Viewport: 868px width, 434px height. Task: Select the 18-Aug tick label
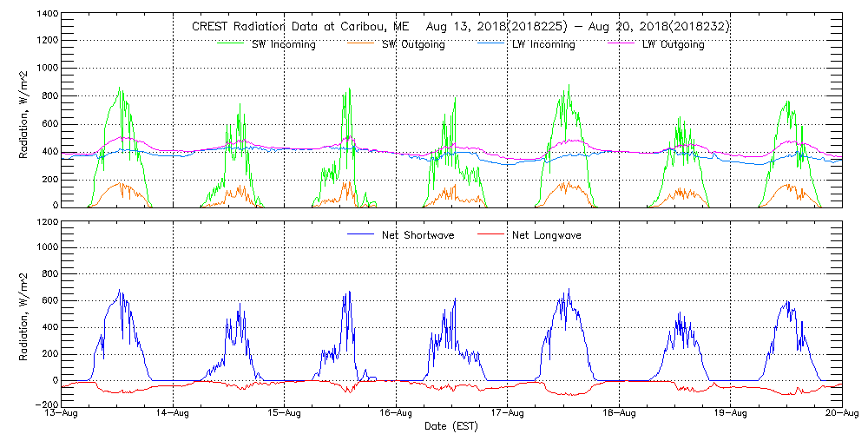pos(619,413)
